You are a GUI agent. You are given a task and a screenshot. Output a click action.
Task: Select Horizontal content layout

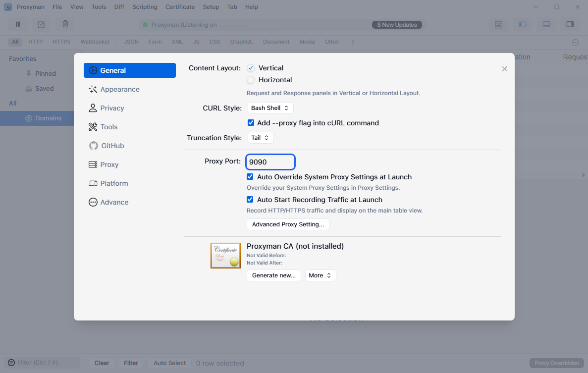251,80
